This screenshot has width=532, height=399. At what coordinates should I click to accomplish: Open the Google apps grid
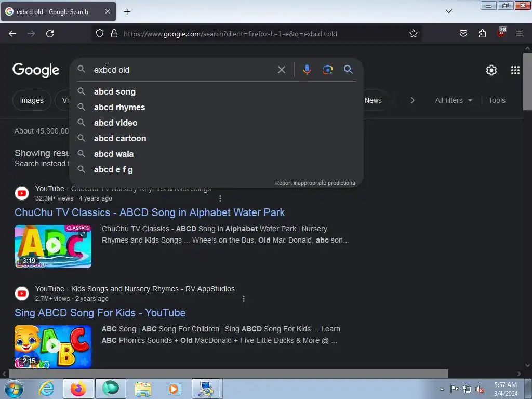pyautogui.click(x=515, y=70)
